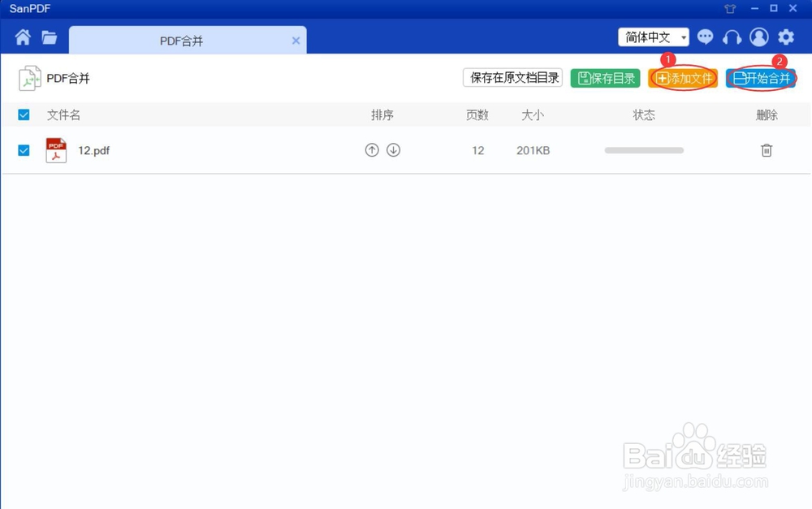Viewport: 812px width, 509px height.
Task: Click the PDF icon next to 12.pdf
Action: [x=55, y=149]
